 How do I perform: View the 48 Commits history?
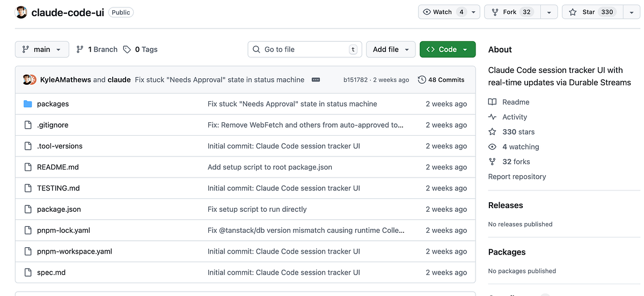[x=441, y=79]
